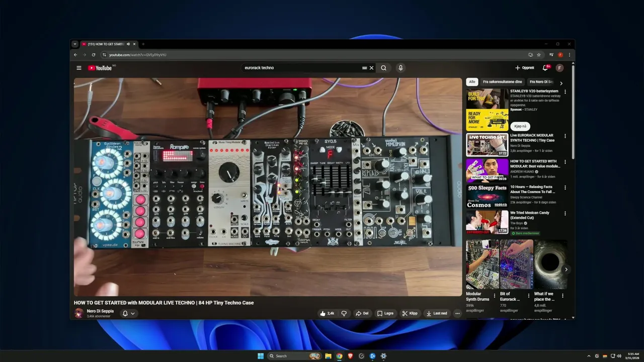Reload the page in browser
The width and height of the screenshot is (644, 362).
click(x=94, y=55)
